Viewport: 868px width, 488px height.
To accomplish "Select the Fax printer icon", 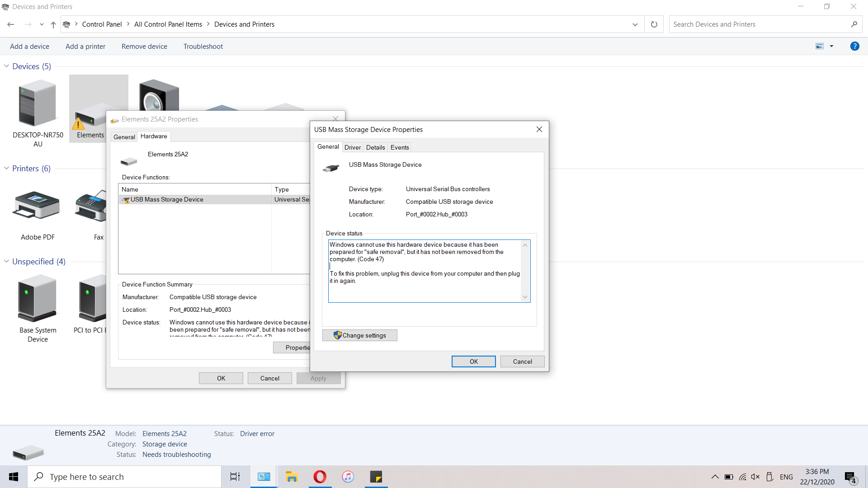I will [x=91, y=206].
